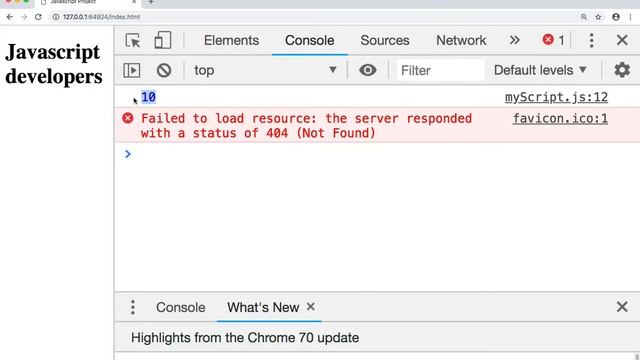Screen dimensions: 640x360
Task: Toggle the device toolbar icon
Action: pyautogui.click(x=162, y=40)
